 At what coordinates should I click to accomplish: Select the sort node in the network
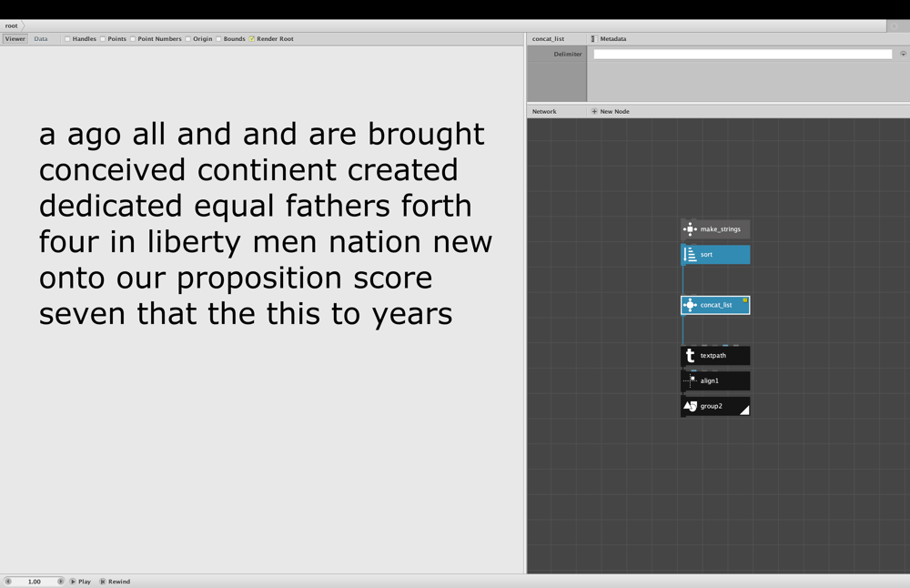point(715,254)
